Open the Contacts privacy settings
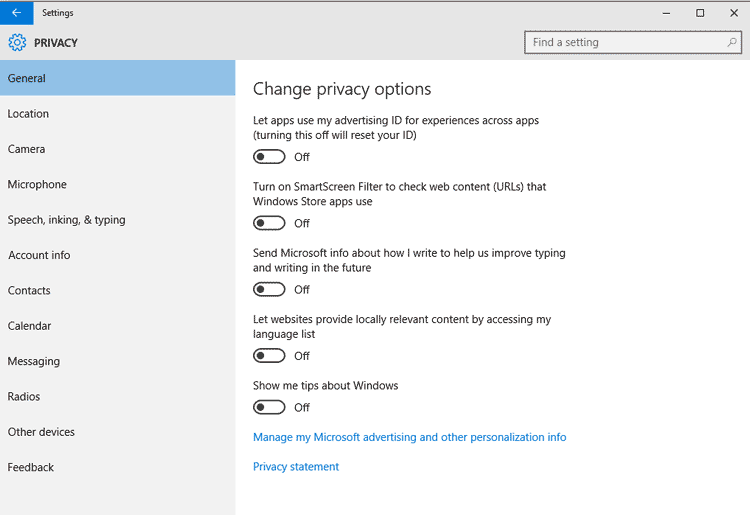The height and width of the screenshot is (515, 750). [118, 290]
